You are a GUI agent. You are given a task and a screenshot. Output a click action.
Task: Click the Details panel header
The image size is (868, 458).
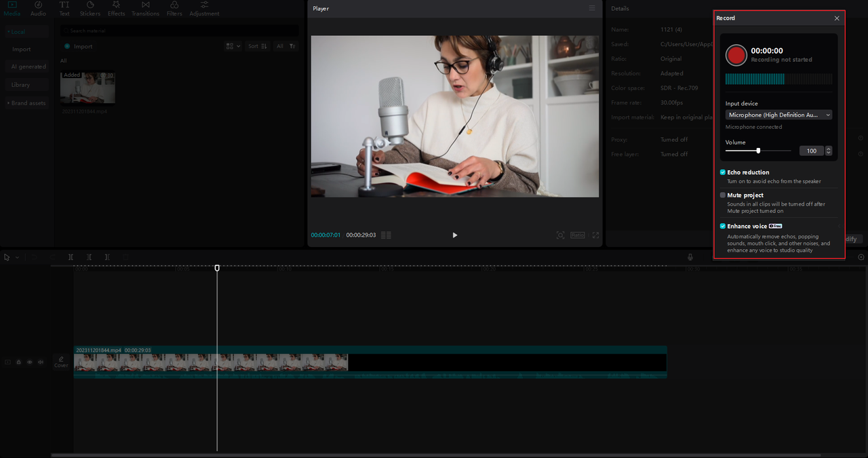pos(620,8)
